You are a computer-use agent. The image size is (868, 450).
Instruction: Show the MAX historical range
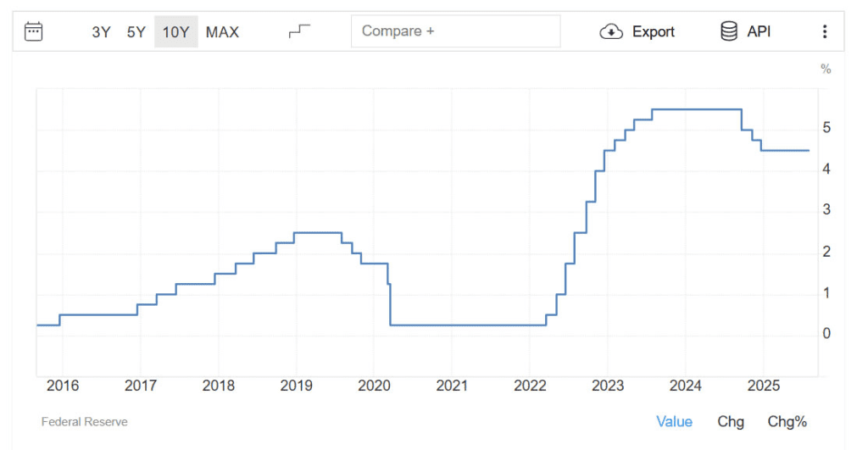tap(222, 32)
